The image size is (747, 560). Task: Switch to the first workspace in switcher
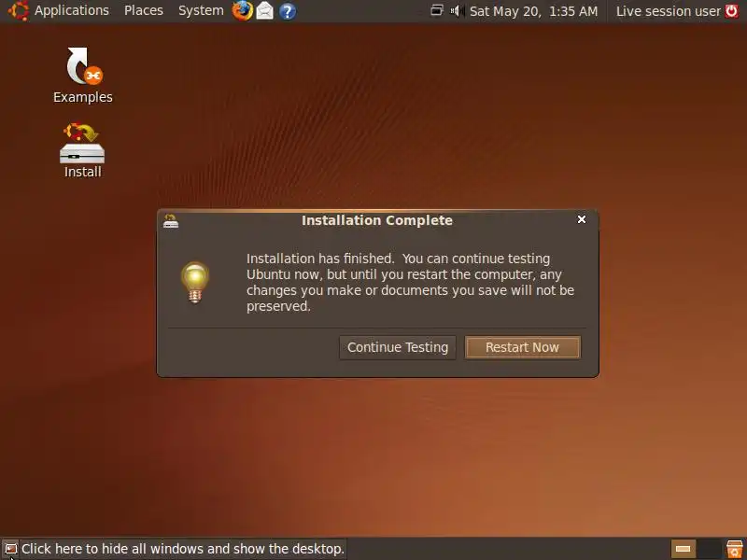(x=684, y=549)
